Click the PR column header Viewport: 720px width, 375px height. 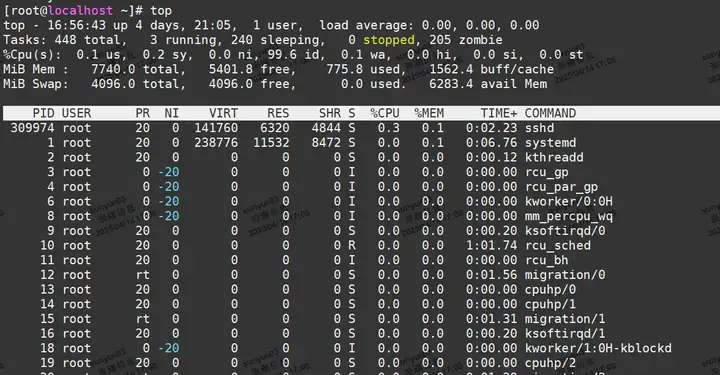pos(143,113)
